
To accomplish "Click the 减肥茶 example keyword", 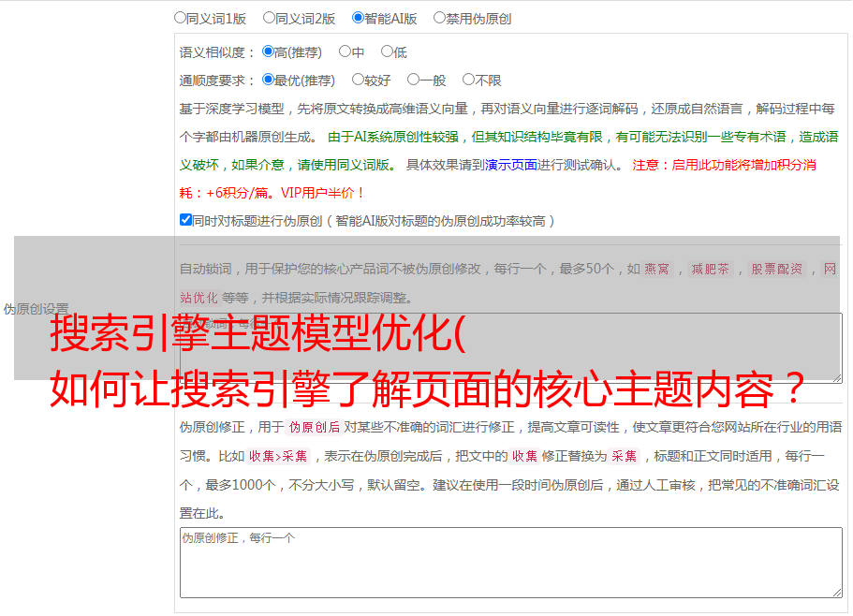I will click(710, 269).
